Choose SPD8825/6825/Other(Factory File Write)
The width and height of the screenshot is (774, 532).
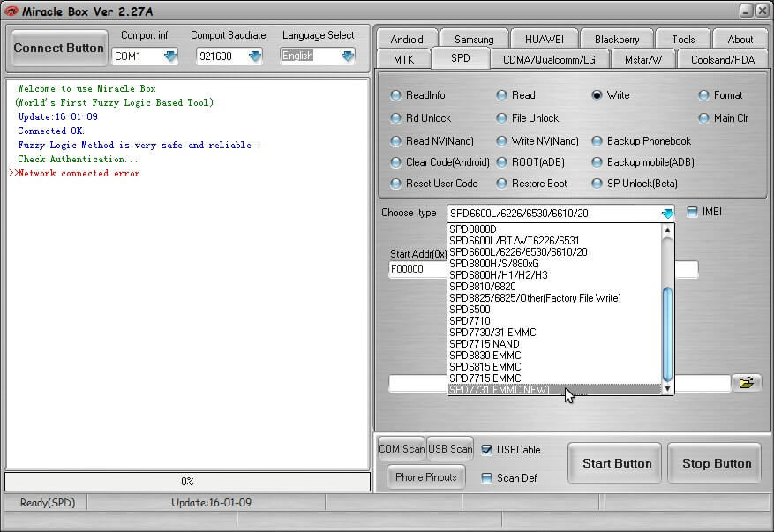(x=554, y=298)
